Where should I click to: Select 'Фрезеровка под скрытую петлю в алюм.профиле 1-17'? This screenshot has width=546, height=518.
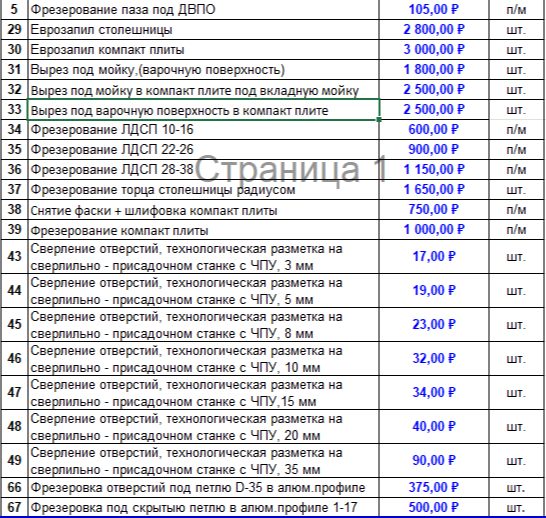[x=203, y=507]
